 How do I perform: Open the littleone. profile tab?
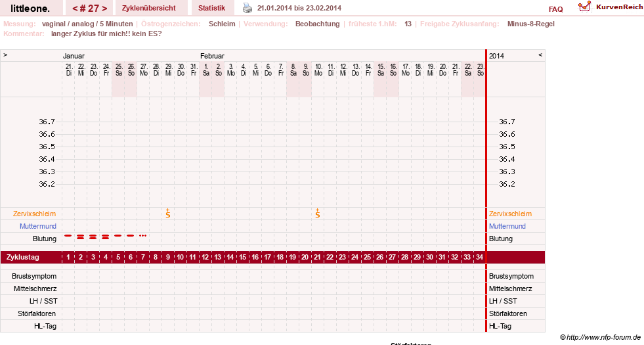coord(30,9)
